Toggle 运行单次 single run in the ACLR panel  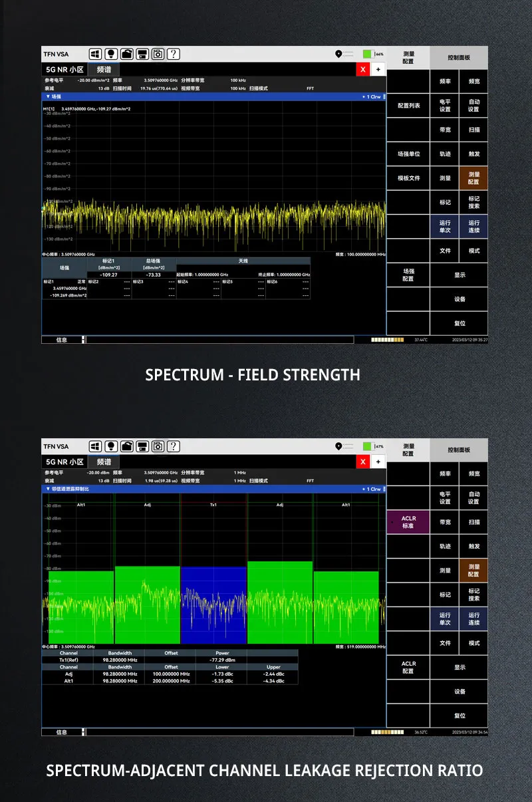(x=445, y=619)
